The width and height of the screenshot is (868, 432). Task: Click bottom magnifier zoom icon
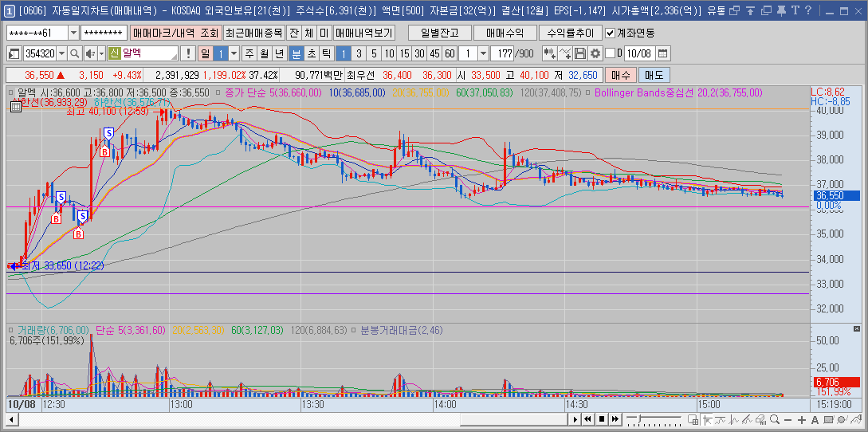click(x=775, y=419)
